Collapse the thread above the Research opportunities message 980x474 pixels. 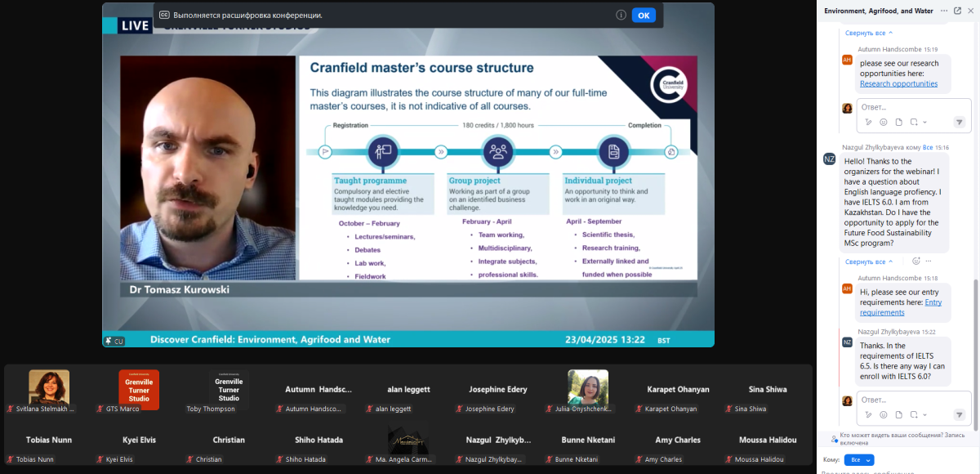coord(868,33)
